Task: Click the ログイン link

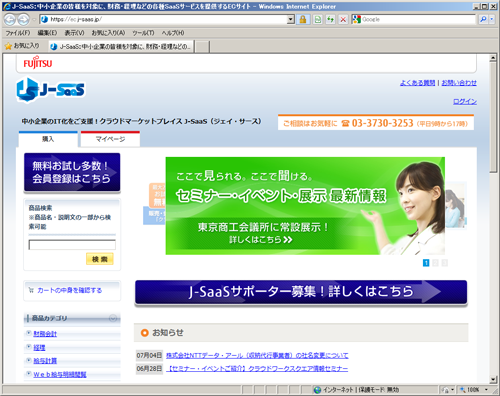Action: 465,101
